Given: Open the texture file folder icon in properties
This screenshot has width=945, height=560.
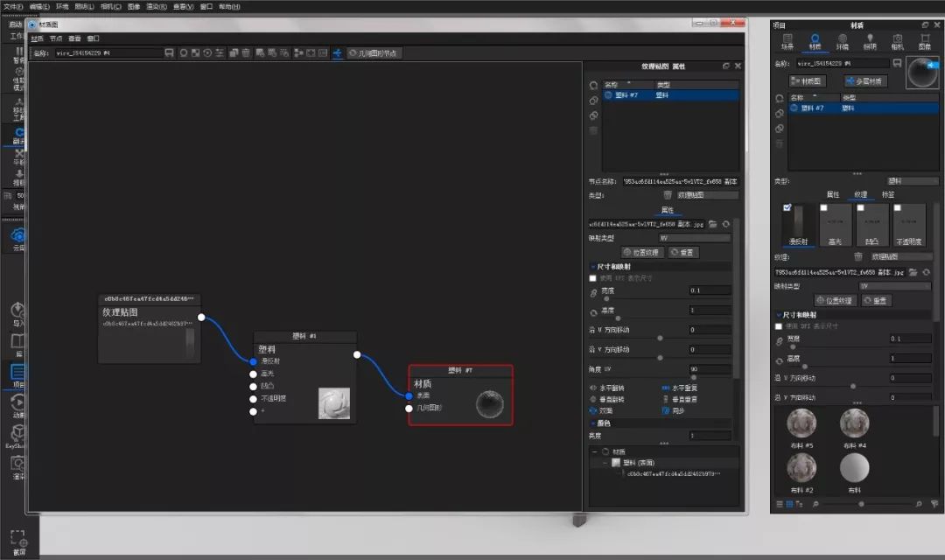Looking at the screenshot, I should [712, 224].
